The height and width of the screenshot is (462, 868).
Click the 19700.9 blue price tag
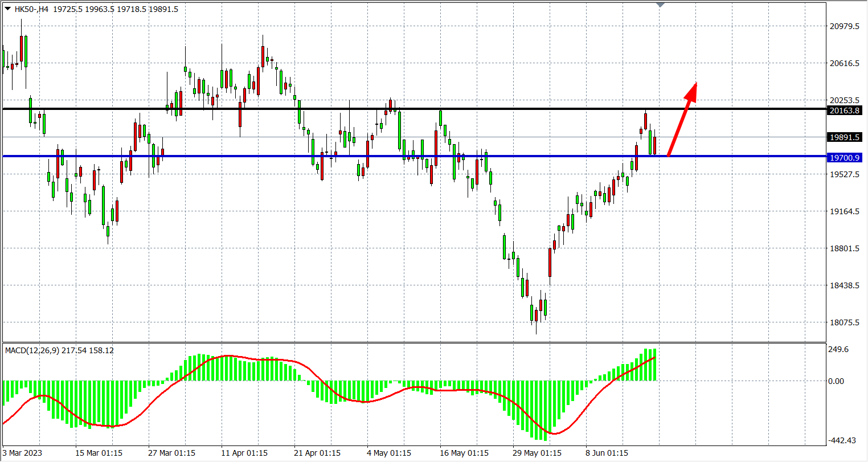point(845,157)
